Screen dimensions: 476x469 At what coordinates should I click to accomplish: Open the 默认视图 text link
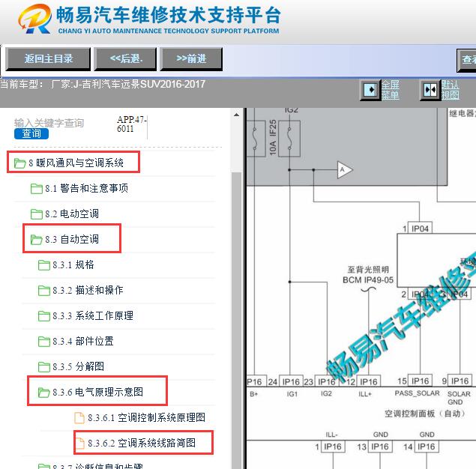point(451,90)
